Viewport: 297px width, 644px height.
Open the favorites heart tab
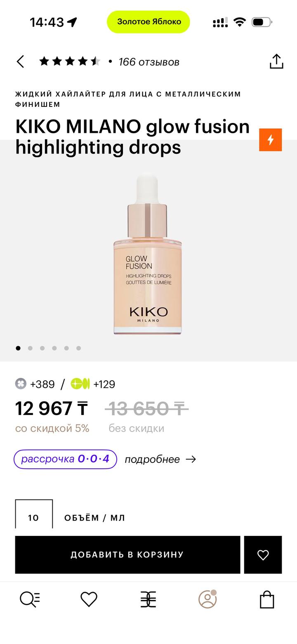click(x=89, y=599)
